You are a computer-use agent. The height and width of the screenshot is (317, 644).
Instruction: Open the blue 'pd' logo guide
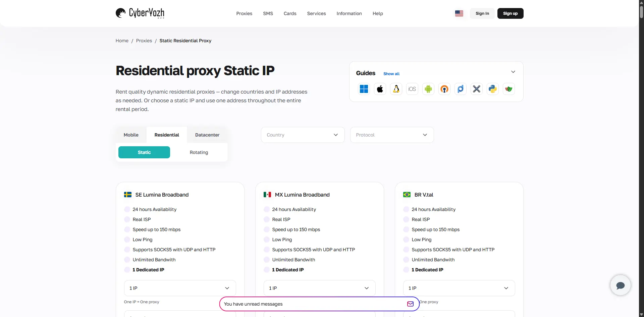(x=461, y=89)
